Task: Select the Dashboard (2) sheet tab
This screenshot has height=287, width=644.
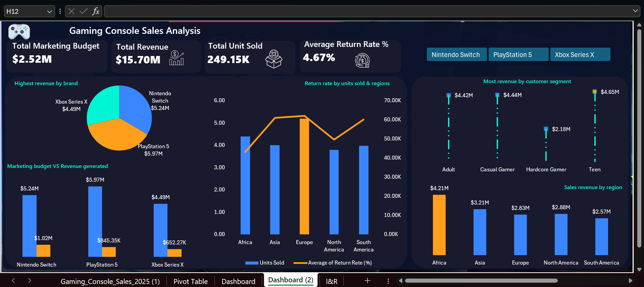Action: pyautogui.click(x=291, y=280)
